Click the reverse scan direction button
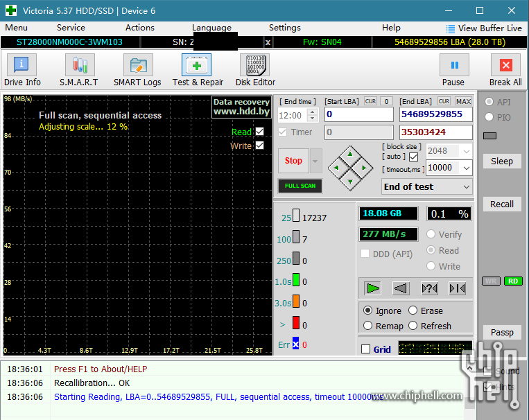This screenshot has width=529, height=420. 401,288
